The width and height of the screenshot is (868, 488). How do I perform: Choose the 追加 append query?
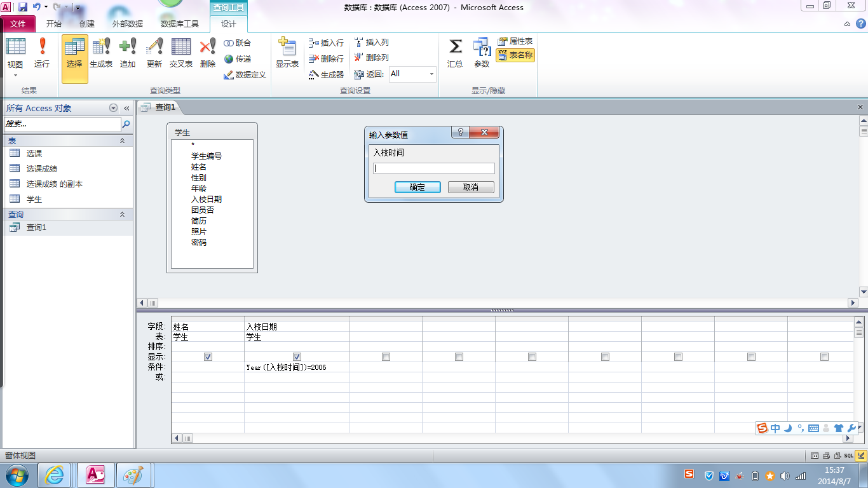(128, 53)
